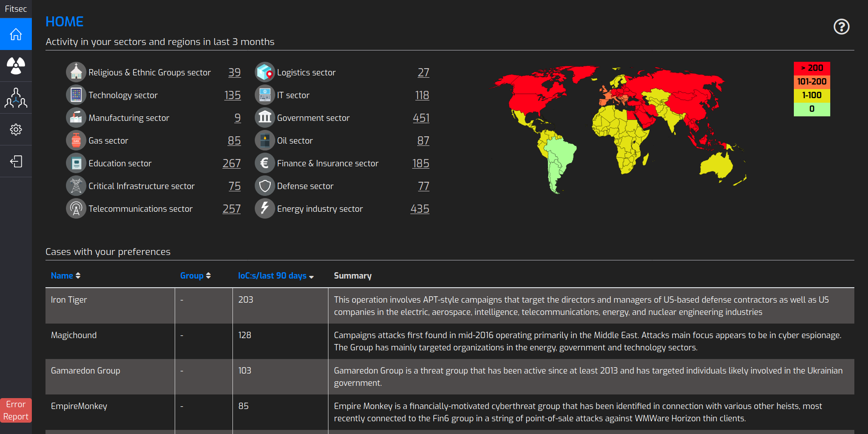Sort cases table by Group column
868x434 pixels.
click(x=195, y=276)
